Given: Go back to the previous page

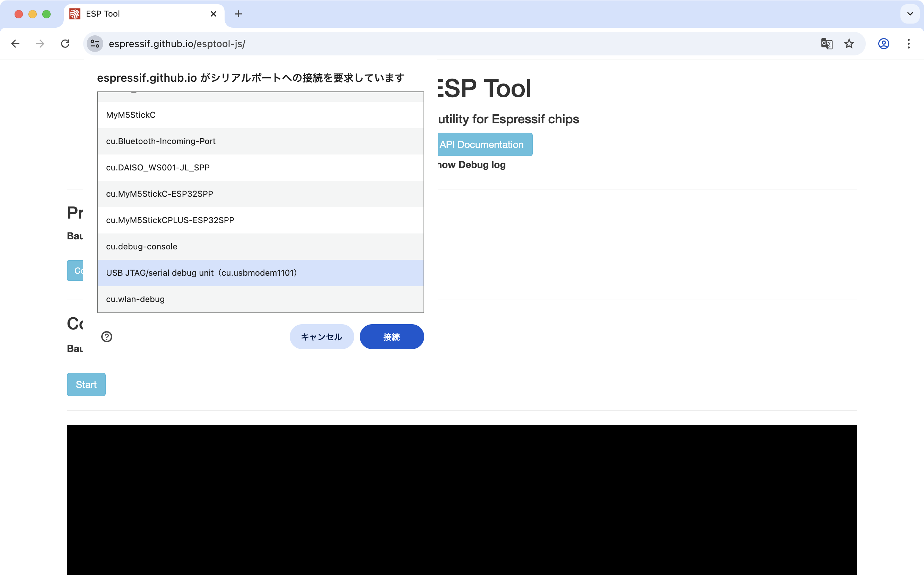Looking at the screenshot, I should pyautogui.click(x=15, y=44).
